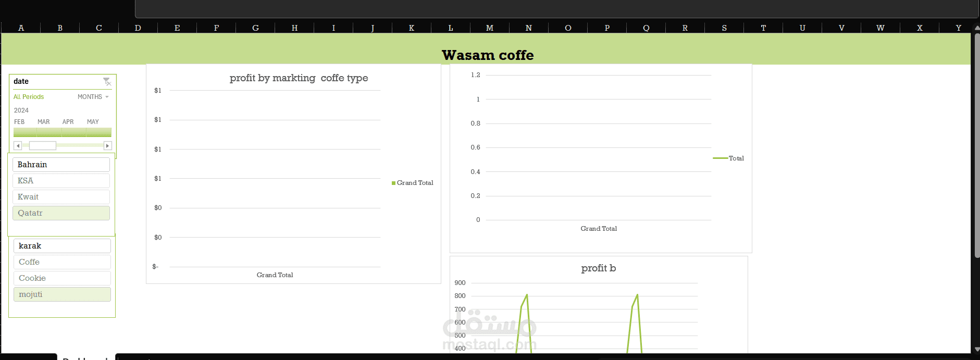Click the 'Total' line chart legend
This screenshot has height=360, width=980.
[x=728, y=158]
